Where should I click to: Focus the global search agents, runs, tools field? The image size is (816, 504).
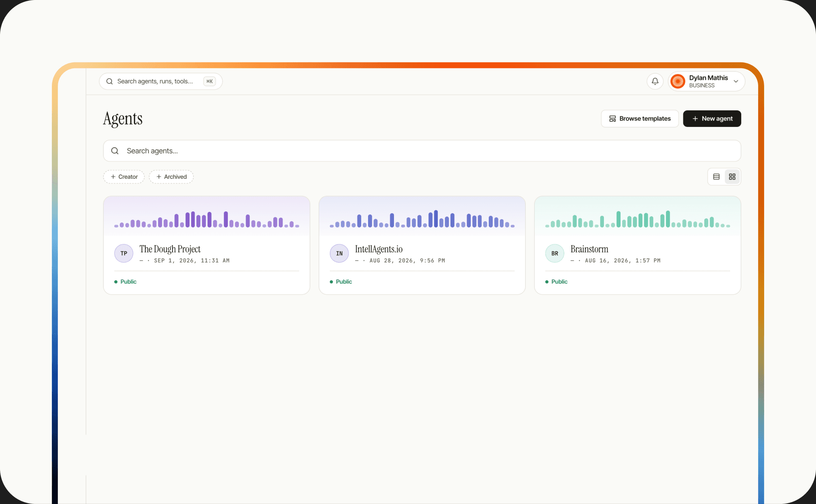pos(161,81)
